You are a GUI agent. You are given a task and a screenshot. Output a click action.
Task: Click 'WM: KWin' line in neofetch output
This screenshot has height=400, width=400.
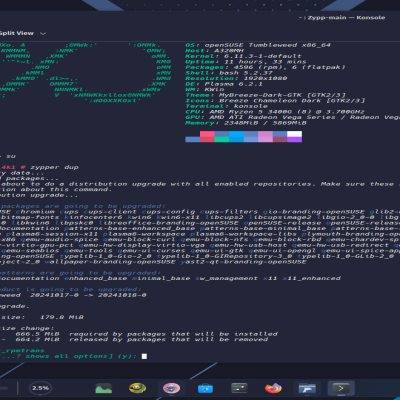click(205, 89)
